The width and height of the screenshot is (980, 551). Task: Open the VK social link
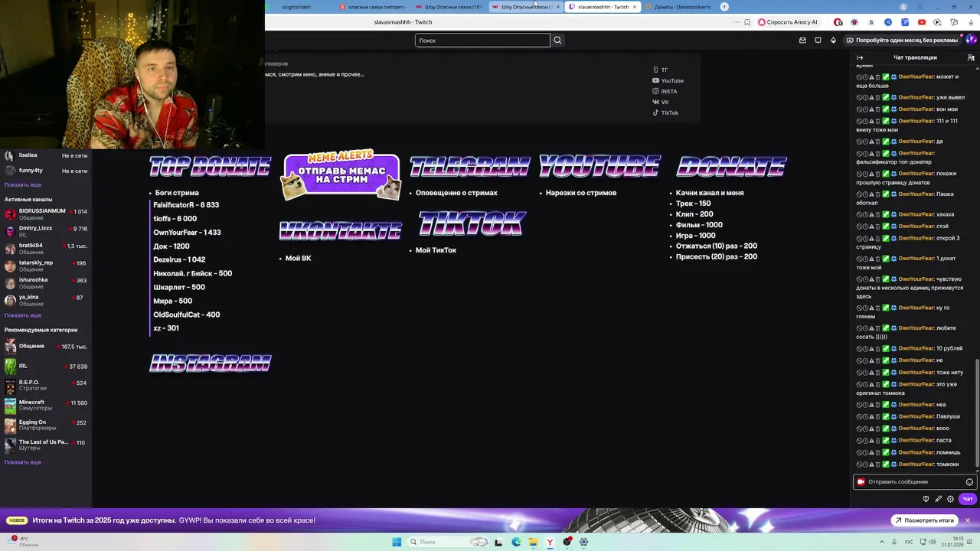pos(660,102)
